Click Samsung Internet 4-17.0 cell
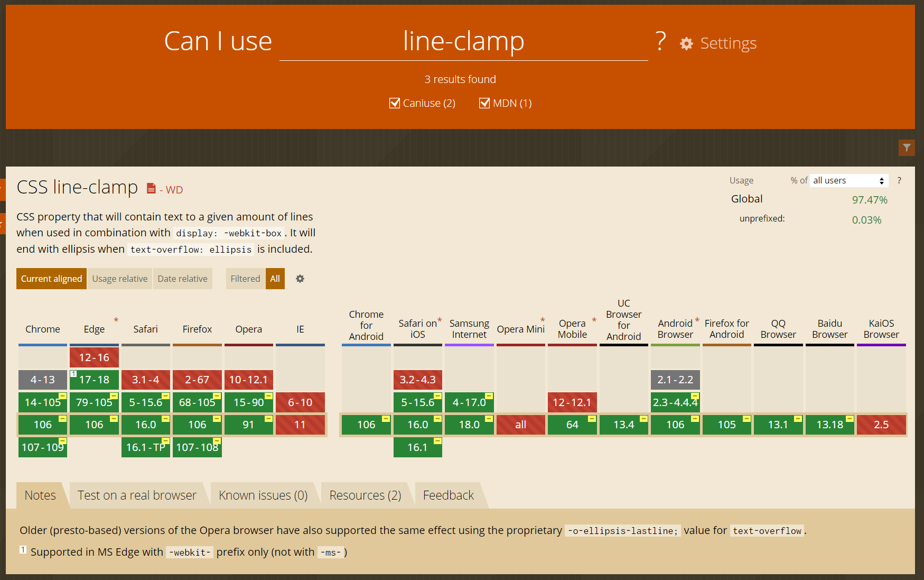 click(x=469, y=402)
